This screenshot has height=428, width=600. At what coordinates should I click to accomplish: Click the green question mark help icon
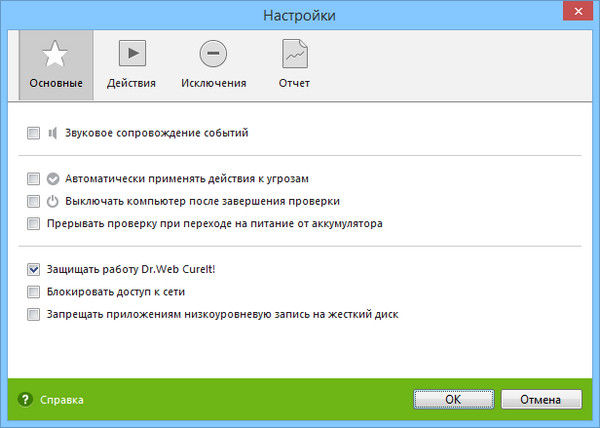[23, 399]
